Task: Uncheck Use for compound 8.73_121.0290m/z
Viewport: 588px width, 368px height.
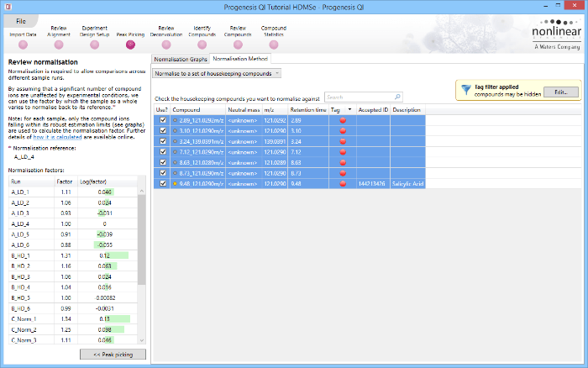Action: 163,173
